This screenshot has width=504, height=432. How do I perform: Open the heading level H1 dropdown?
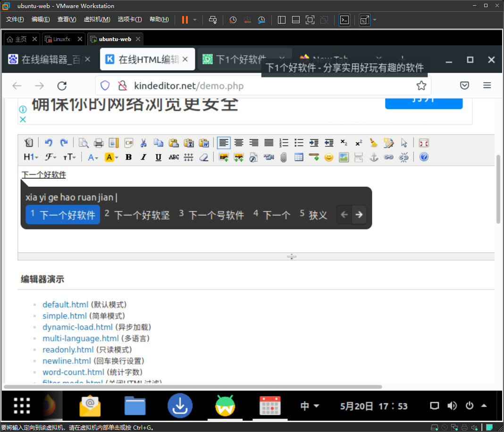click(x=30, y=157)
